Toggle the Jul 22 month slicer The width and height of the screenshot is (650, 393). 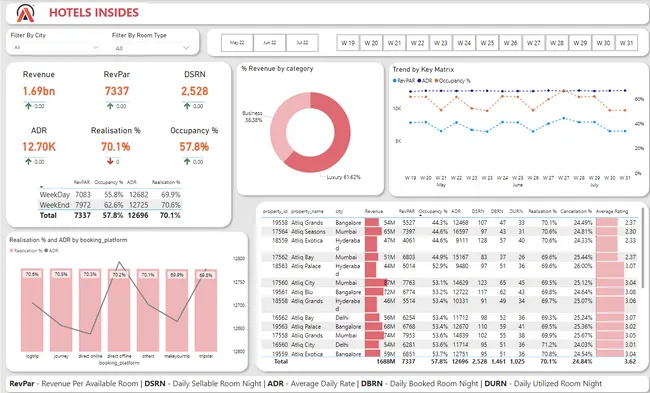pos(302,43)
